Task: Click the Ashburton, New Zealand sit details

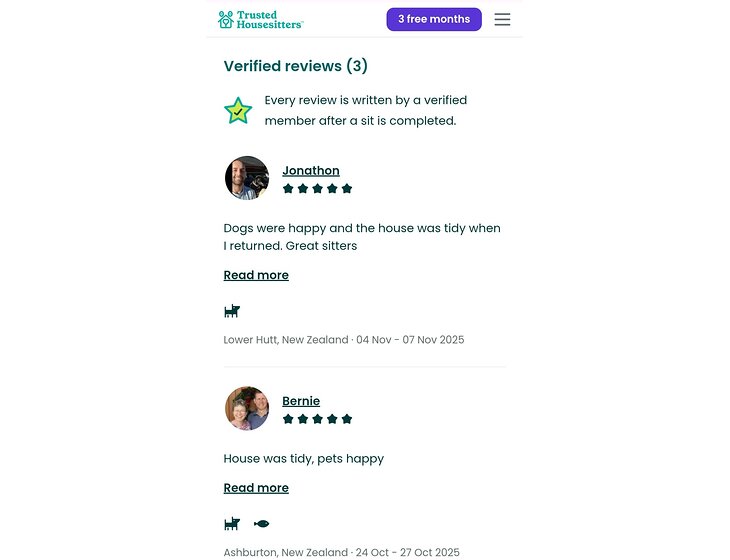Action: pyautogui.click(x=341, y=552)
